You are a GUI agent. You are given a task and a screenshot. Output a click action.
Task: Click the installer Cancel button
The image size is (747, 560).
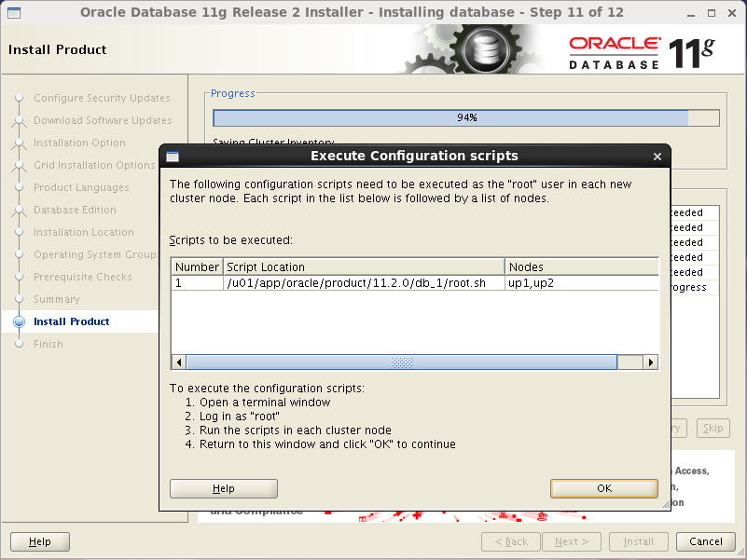coord(706,541)
